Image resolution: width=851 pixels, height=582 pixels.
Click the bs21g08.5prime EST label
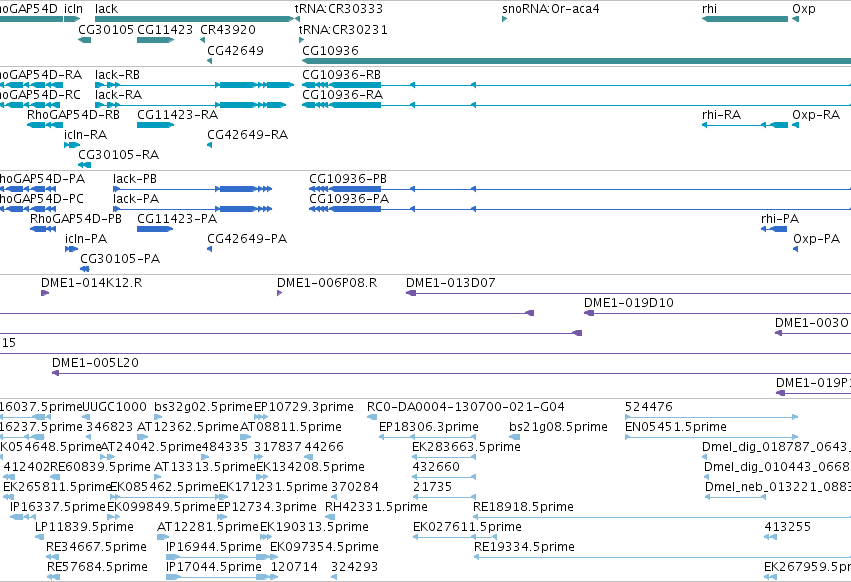[x=558, y=427]
